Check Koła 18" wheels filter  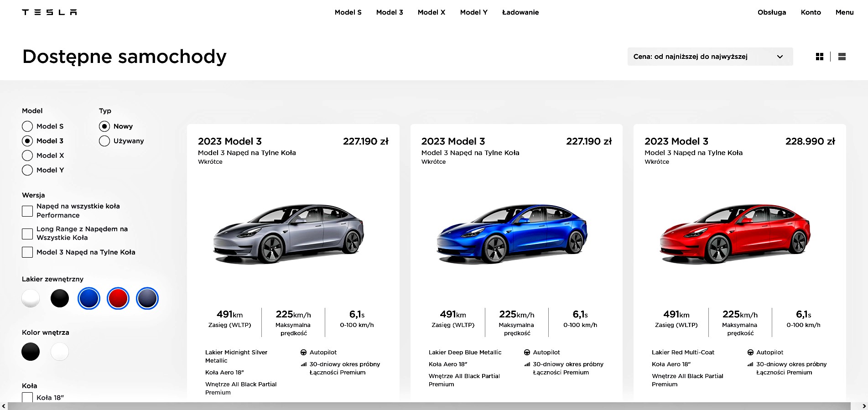tap(27, 397)
